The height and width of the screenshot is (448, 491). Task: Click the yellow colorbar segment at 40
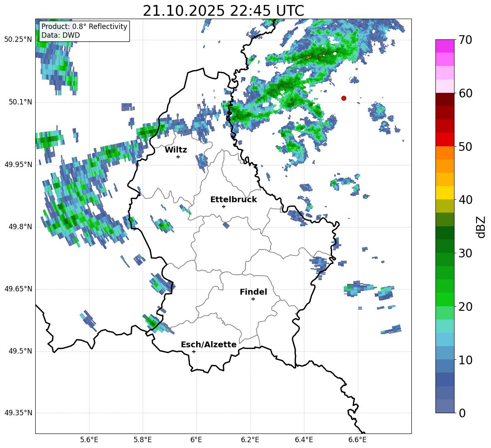click(x=445, y=193)
